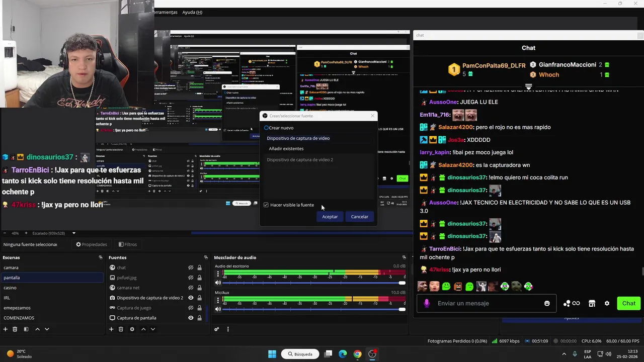The image size is (644, 362).
Task: Hide Dispositivo de captura de video 2
Action: point(191,298)
